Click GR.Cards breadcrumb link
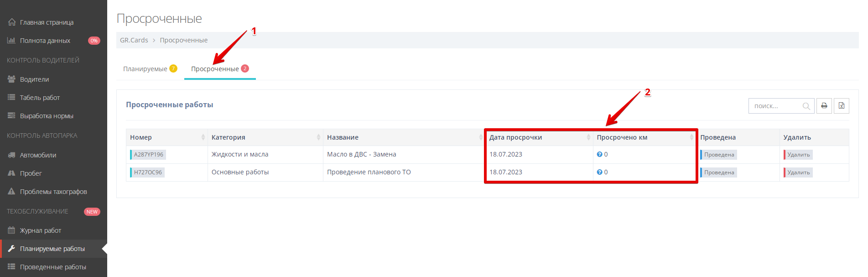The image size is (868, 277). coord(134,40)
